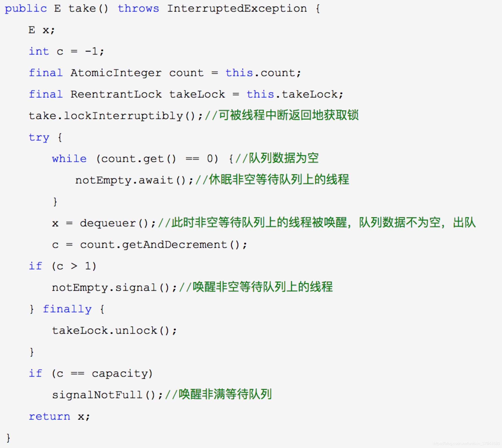This screenshot has width=502, height=448.
Task: Click the comment '队列数据为空'
Action: (283, 158)
